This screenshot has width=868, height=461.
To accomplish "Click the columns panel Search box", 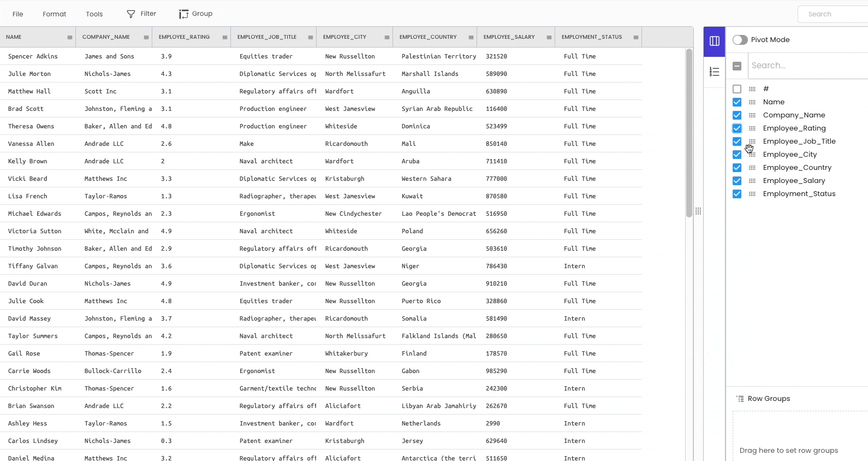I will (x=808, y=66).
